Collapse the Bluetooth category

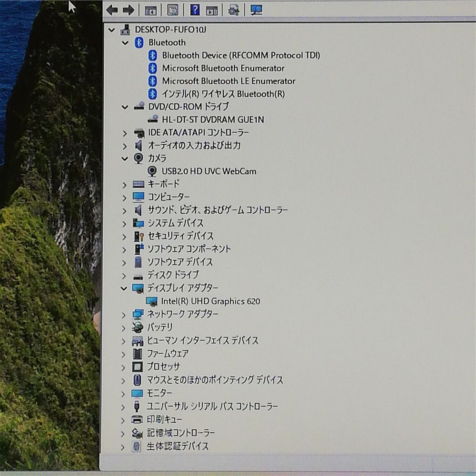point(125,42)
